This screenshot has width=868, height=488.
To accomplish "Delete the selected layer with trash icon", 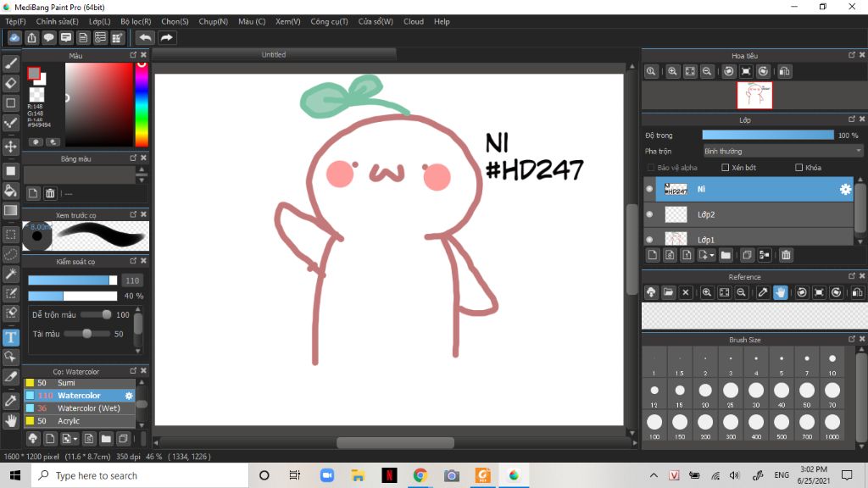I will click(786, 255).
